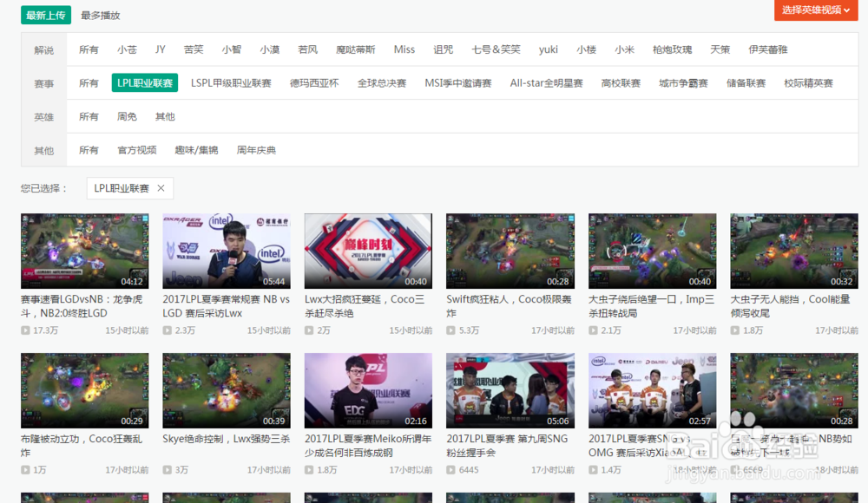The image size is (868, 503).
Task: Remove the LPL职业联赛 selected filter
Action: coord(161,188)
